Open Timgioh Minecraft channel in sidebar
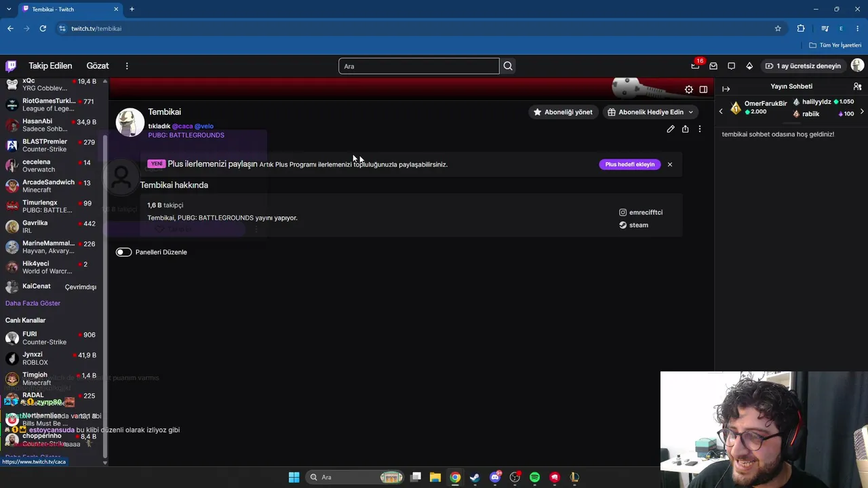The height and width of the screenshot is (488, 868). [53, 379]
